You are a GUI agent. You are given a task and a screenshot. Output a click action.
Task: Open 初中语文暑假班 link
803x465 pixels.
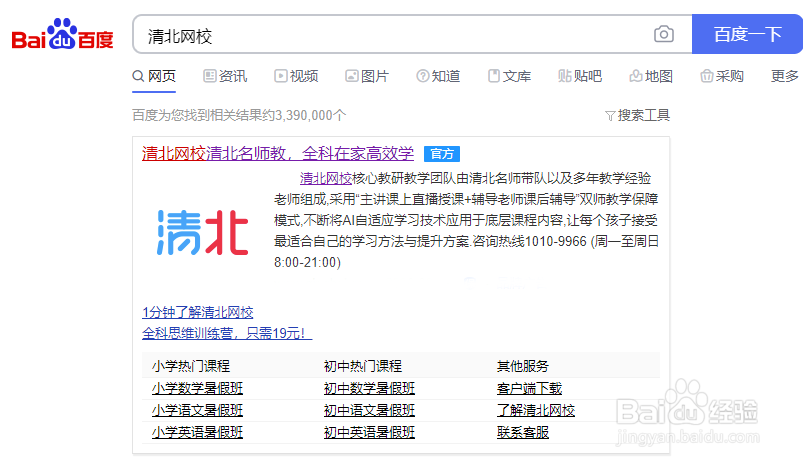point(369,410)
